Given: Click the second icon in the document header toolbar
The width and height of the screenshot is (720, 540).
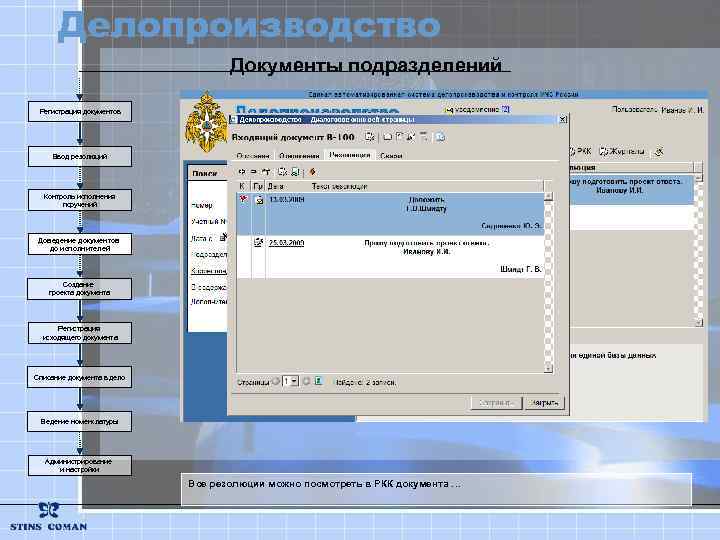Looking at the screenshot, I should pyautogui.click(x=388, y=136).
